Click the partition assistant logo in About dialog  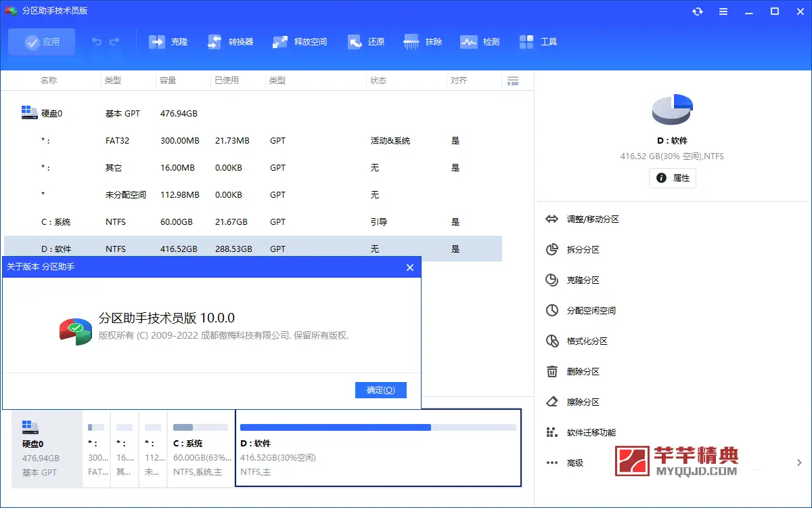tap(75, 331)
